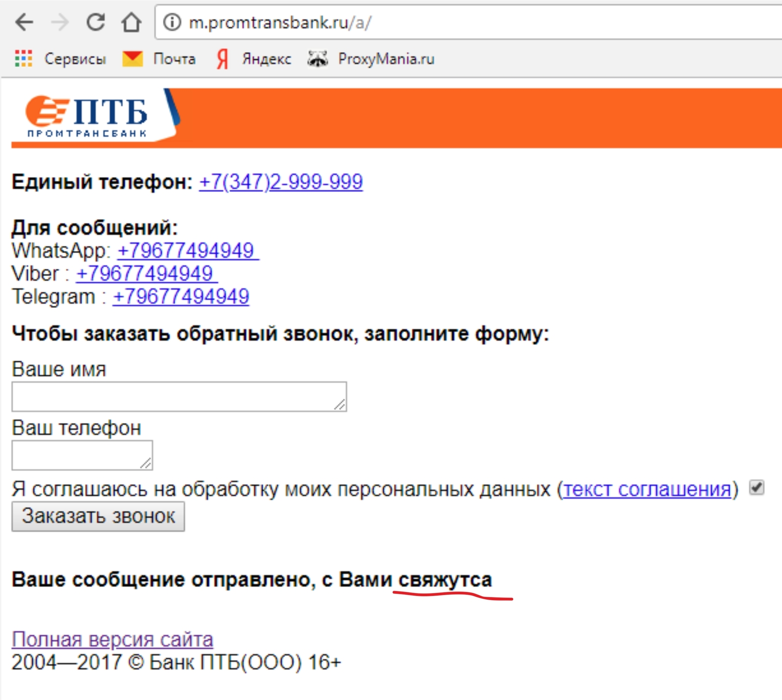Click the Ваше имя text field

click(179, 396)
